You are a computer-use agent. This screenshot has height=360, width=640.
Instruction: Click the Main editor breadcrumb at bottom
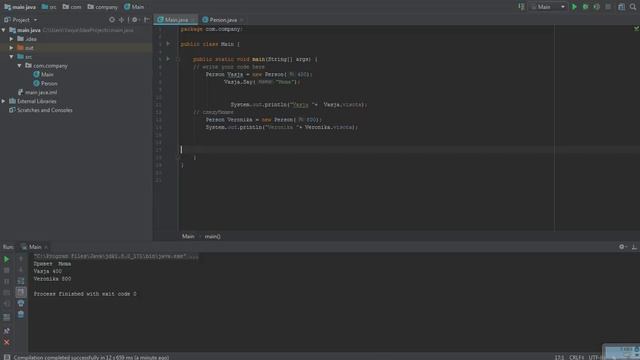point(188,236)
